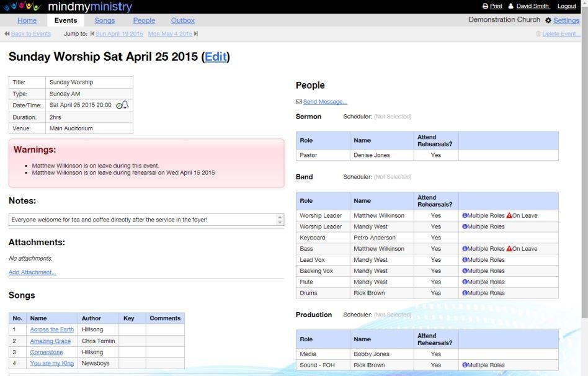Open the Home tab

pos(27,20)
